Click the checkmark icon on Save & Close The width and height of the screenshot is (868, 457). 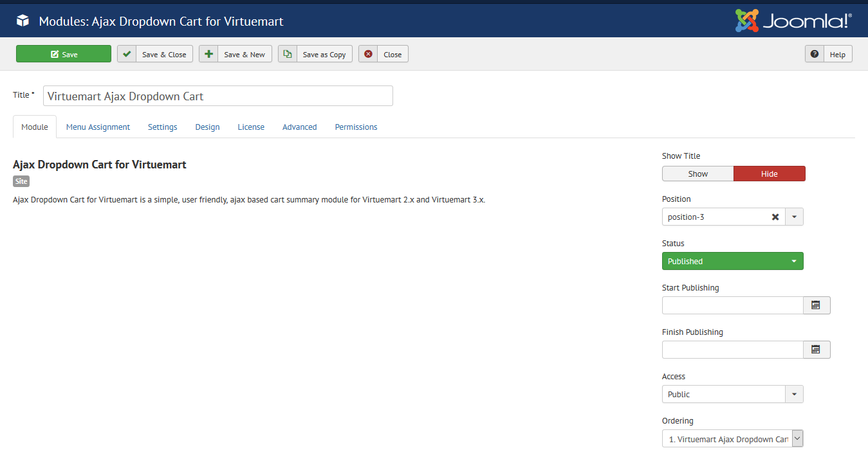pyautogui.click(x=127, y=54)
